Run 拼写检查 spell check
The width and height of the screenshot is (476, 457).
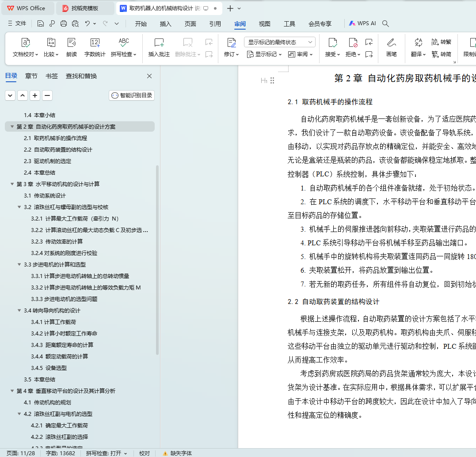(124, 47)
